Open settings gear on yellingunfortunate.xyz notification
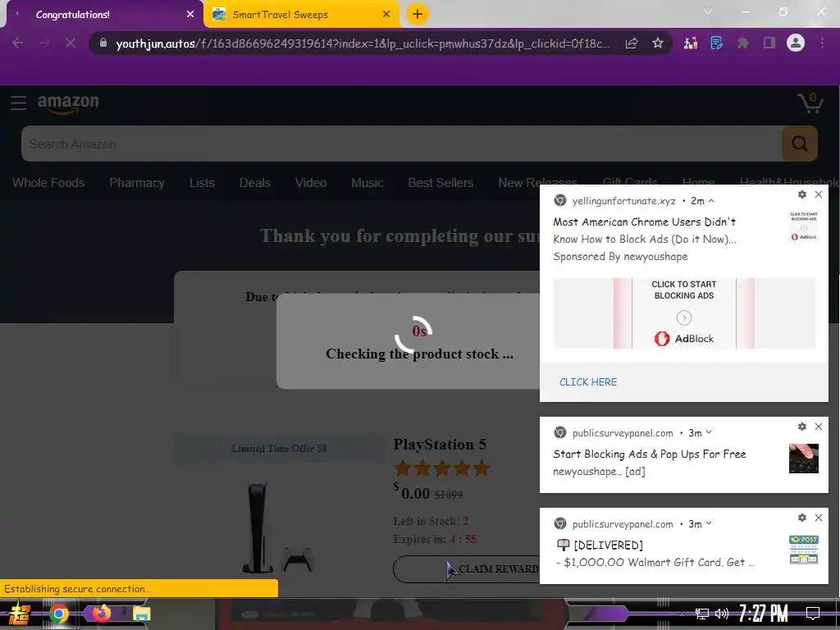840x630 pixels. 802,194
